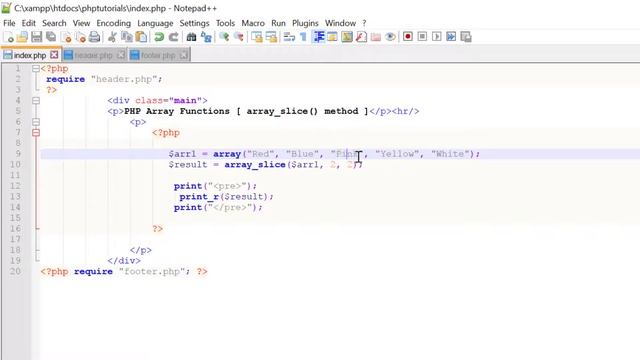Toggle the Indent Guide toolbar button

point(318,37)
